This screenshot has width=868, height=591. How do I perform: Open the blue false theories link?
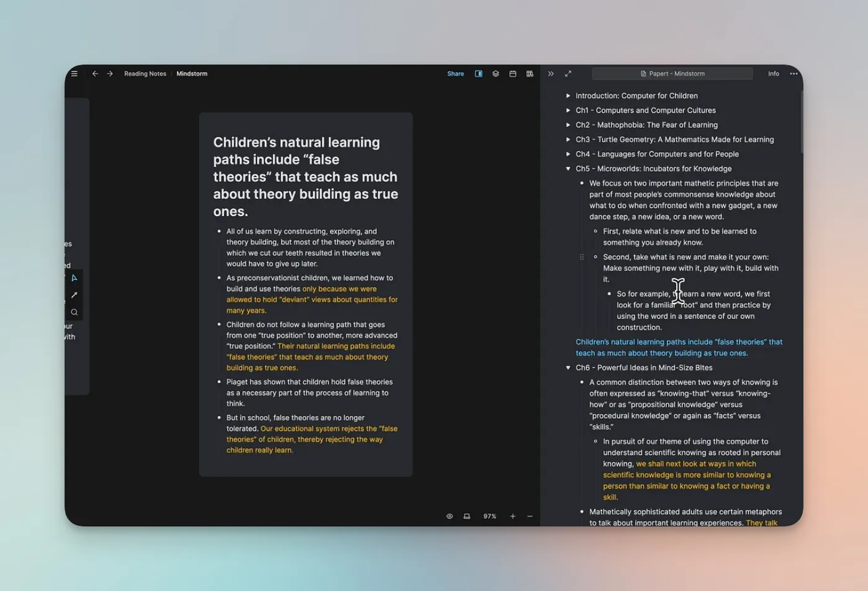click(679, 348)
